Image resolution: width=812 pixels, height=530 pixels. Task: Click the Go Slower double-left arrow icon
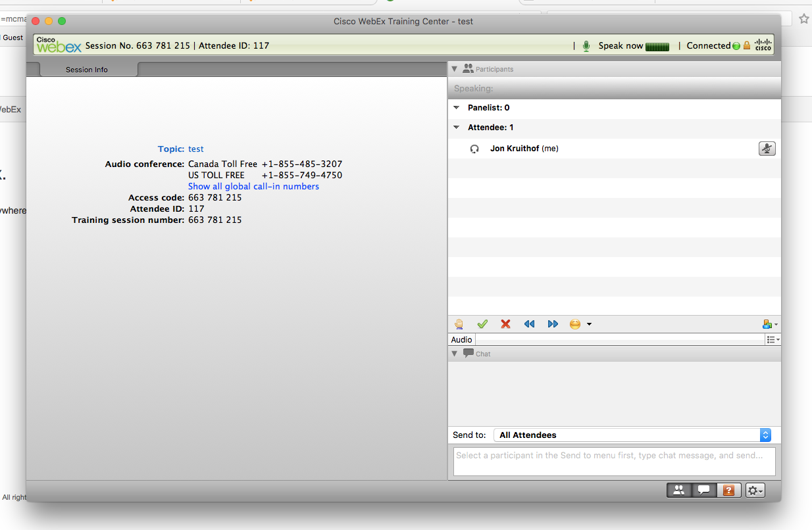pyautogui.click(x=529, y=324)
